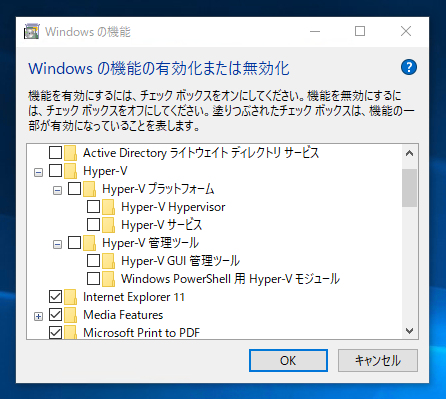Viewport: 446px width, 399px height.
Task: Collapse the Hyper-V 管理ツール node
Action: click(58, 245)
